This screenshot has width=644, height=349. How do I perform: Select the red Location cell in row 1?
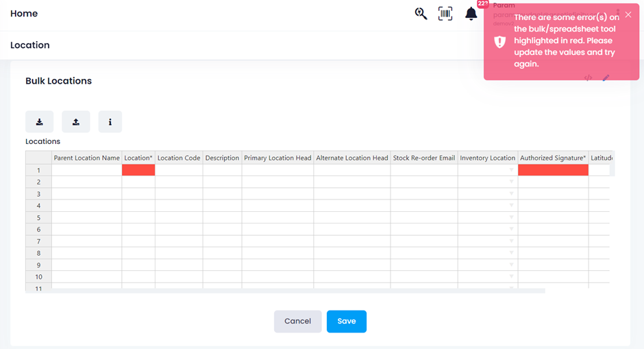point(138,170)
